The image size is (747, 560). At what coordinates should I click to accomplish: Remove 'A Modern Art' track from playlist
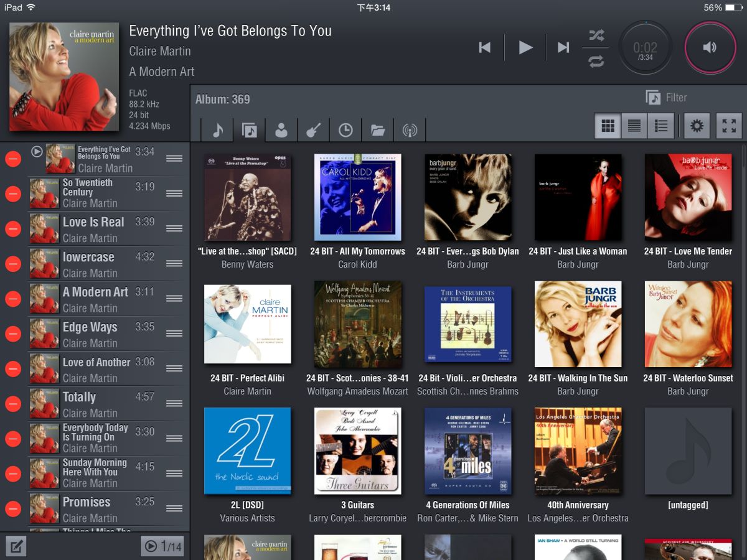(12, 299)
